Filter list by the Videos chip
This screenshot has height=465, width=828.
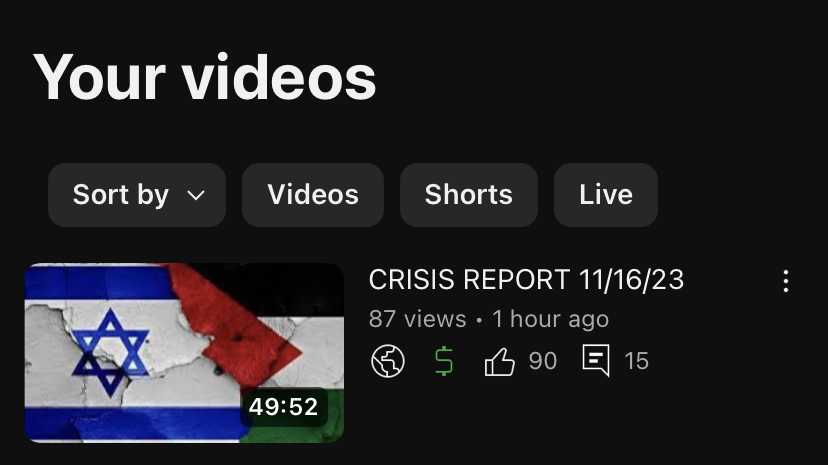tap(313, 195)
